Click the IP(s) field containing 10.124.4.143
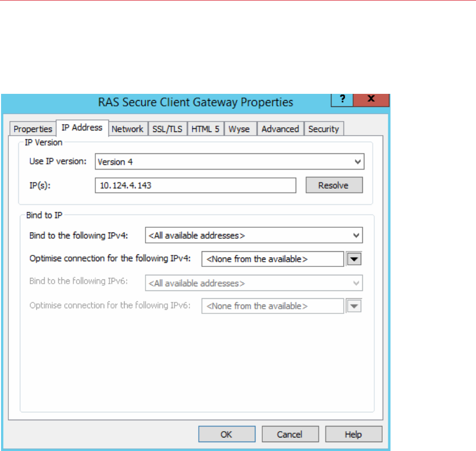476x451 pixels. tap(196, 186)
